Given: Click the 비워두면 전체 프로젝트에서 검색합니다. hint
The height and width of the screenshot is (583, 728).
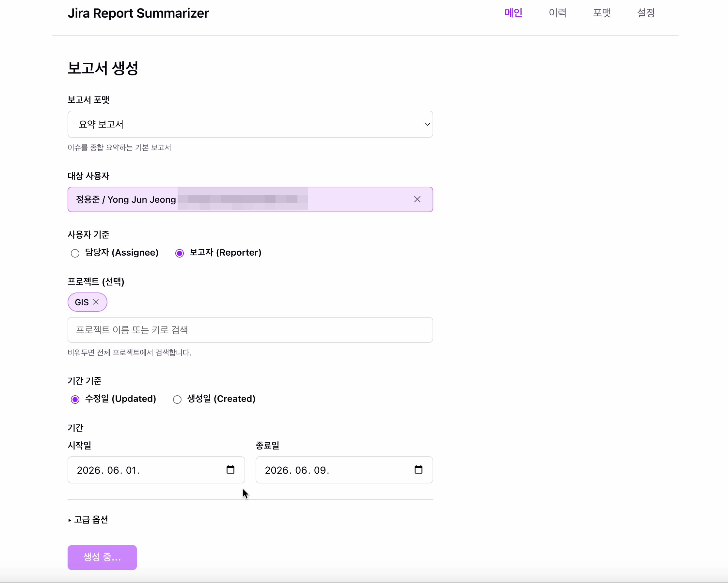Looking at the screenshot, I should (x=129, y=353).
